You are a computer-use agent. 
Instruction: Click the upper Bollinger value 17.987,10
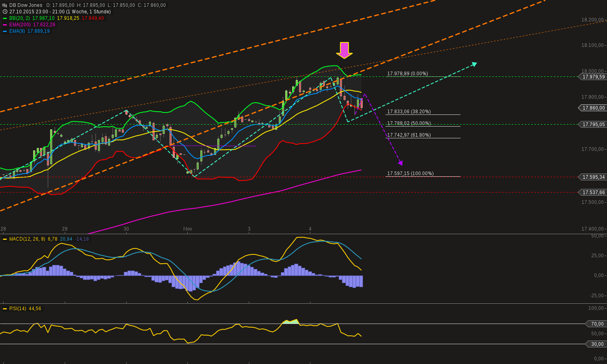(x=44, y=18)
